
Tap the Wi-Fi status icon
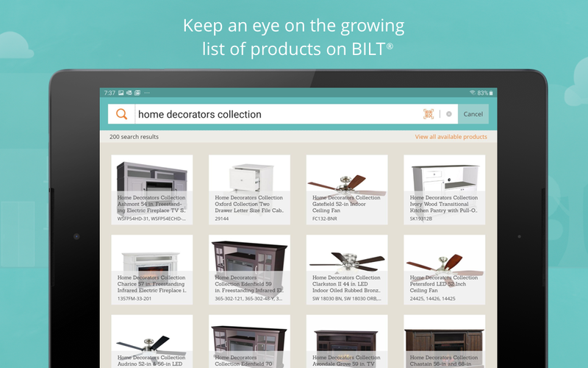pyautogui.click(x=472, y=93)
